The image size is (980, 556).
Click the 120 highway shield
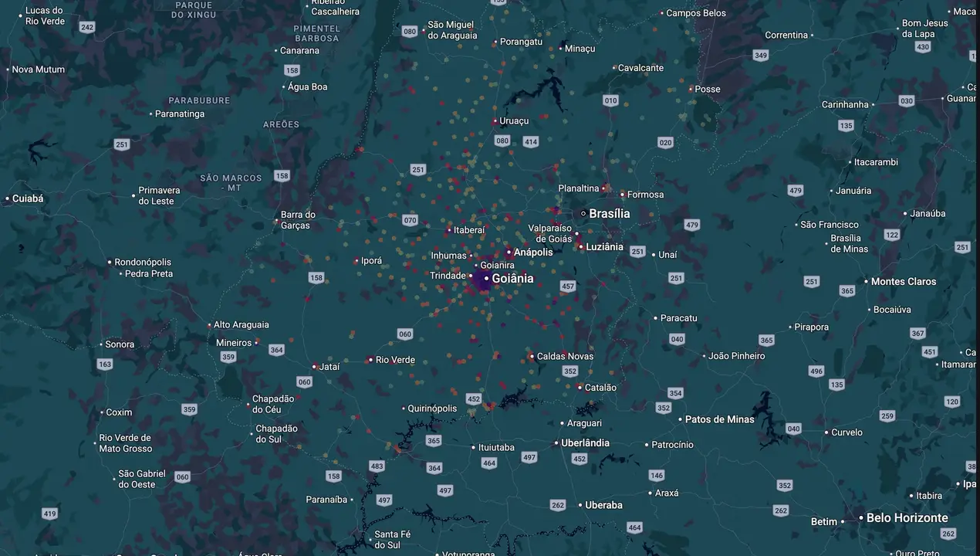tap(952, 402)
